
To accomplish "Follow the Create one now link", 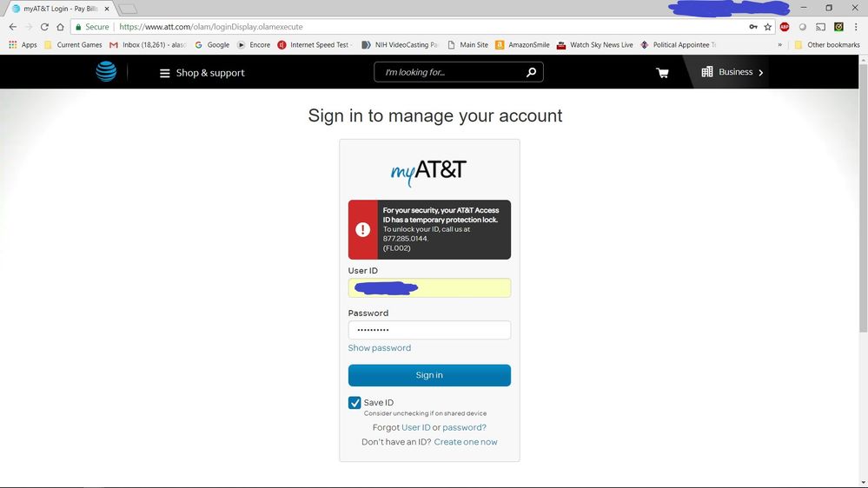I will click(x=466, y=442).
